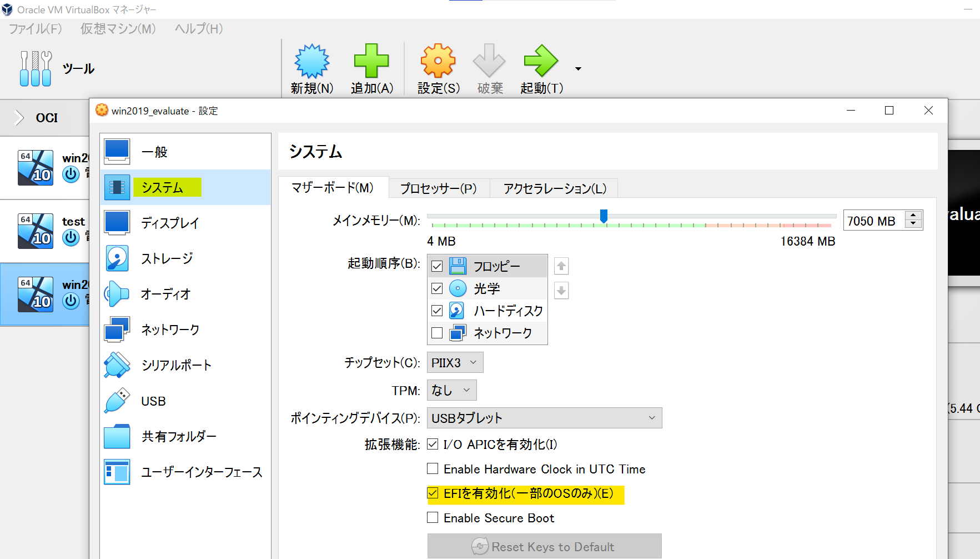Uncheck フロッピー boot order checkbox

point(437,266)
